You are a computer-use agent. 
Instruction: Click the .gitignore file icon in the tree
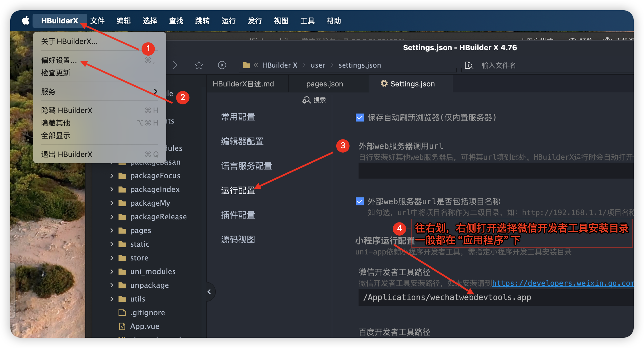tap(122, 312)
